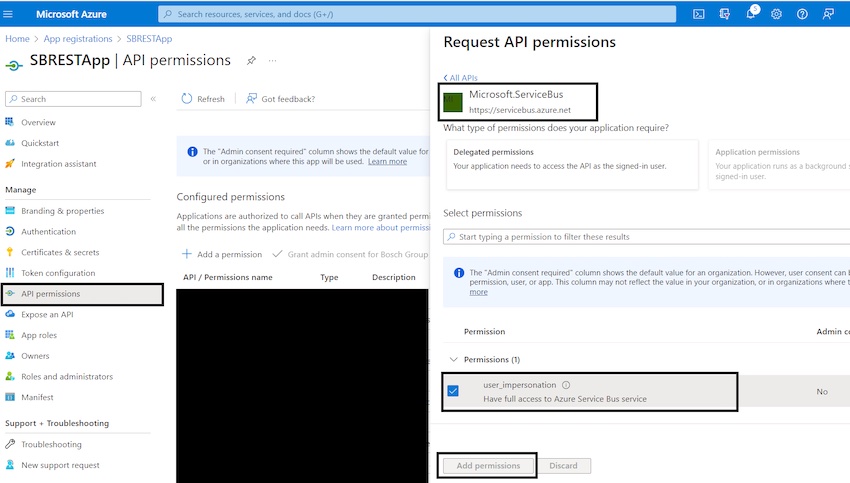
Task: Click the 'more' link in the panel info banner
Action: tap(478, 292)
